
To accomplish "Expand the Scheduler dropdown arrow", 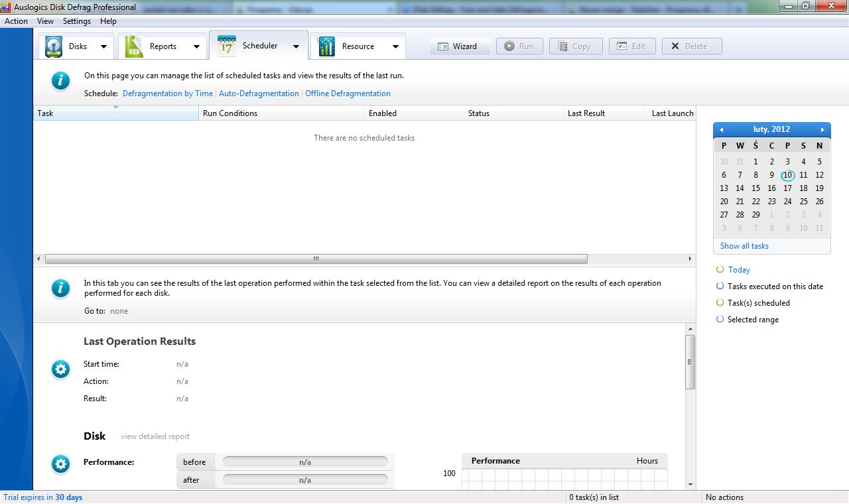I will click(296, 46).
